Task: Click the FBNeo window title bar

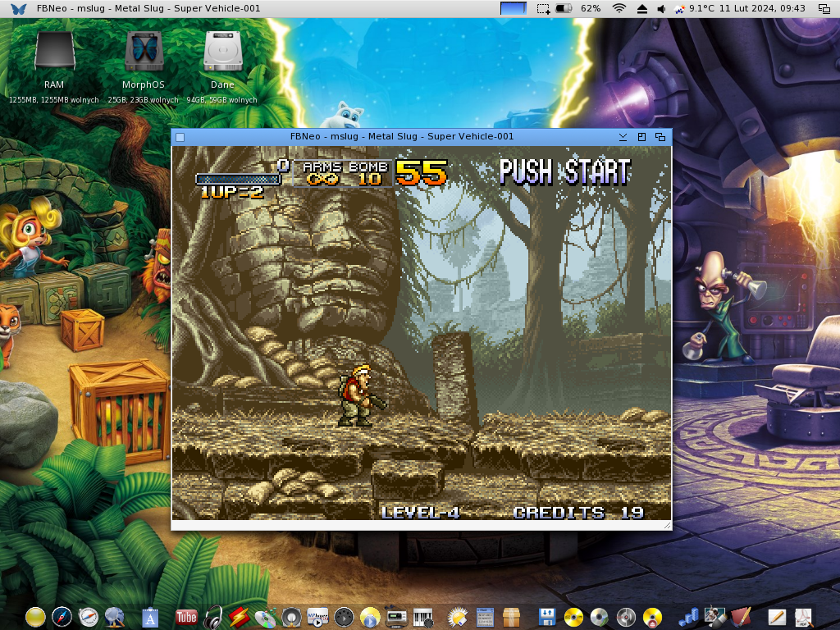Action: click(402, 137)
